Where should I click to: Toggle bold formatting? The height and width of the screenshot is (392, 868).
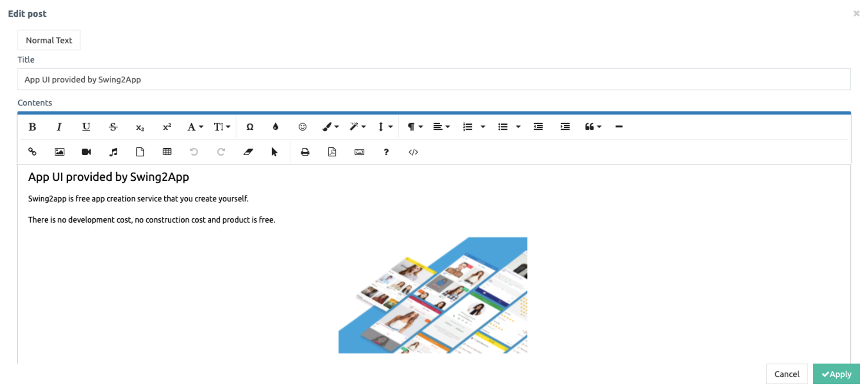pos(32,127)
